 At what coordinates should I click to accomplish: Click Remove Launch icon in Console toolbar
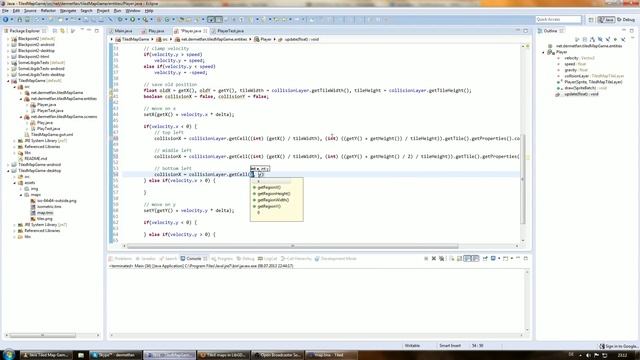click(x=434, y=259)
